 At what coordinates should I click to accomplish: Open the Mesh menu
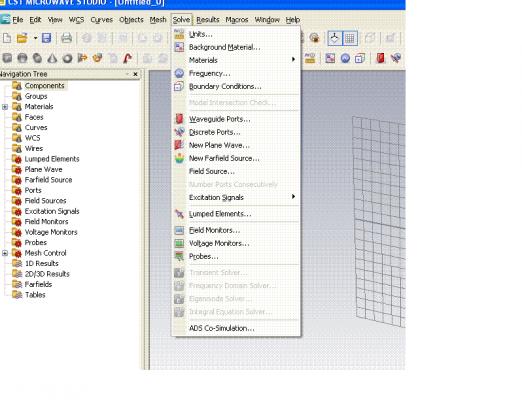(x=158, y=20)
